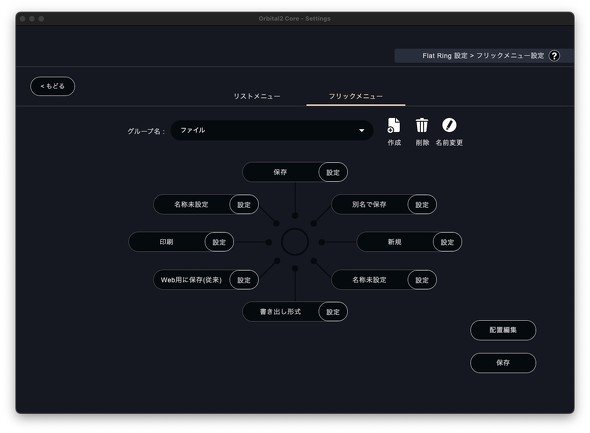
Task: Select the フリックメニュー tab
Action: pyautogui.click(x=356, y=96)
